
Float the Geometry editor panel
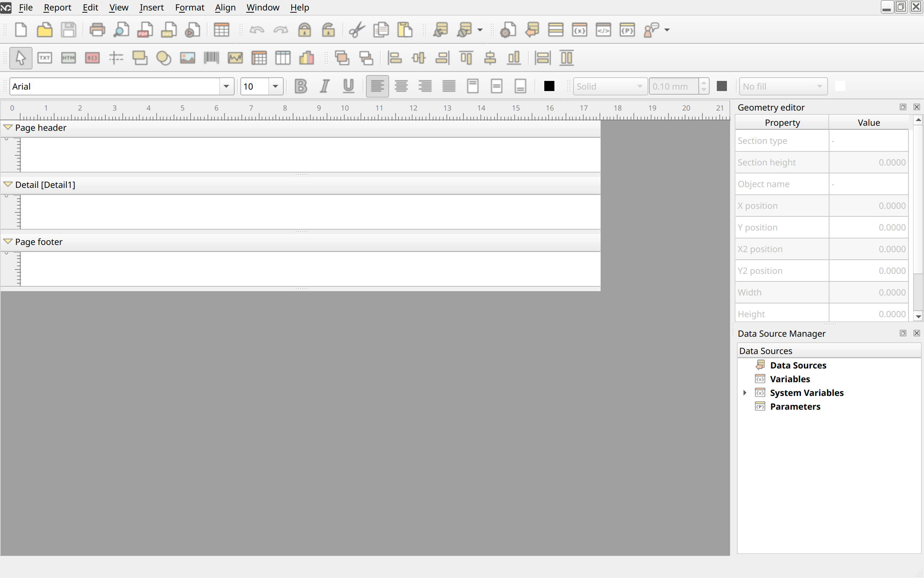tap(903, 107)
